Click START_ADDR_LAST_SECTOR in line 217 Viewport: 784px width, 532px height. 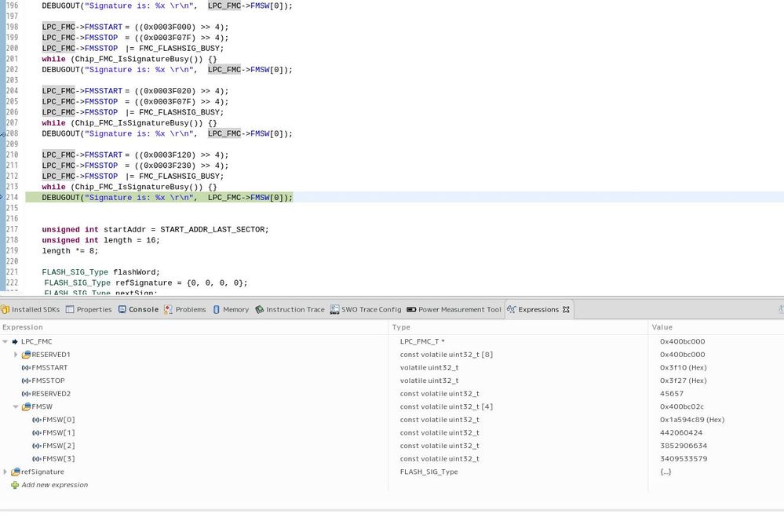point(212,229)
